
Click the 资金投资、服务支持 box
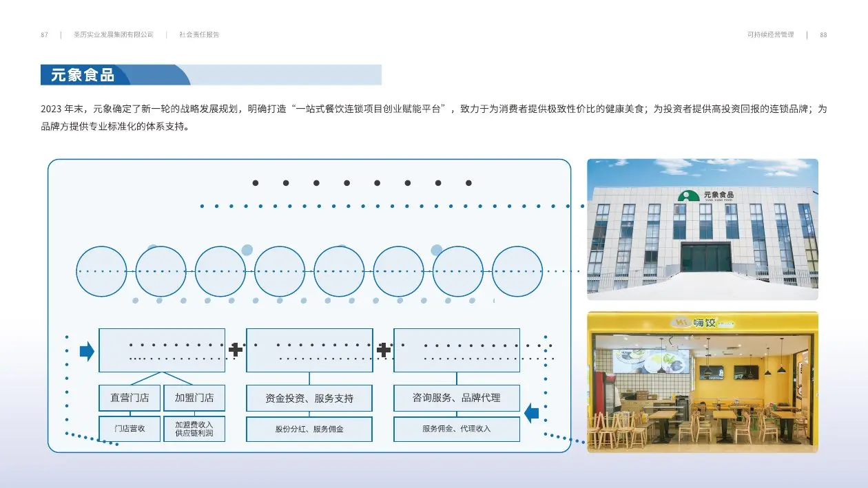click(x=309, y=399)
